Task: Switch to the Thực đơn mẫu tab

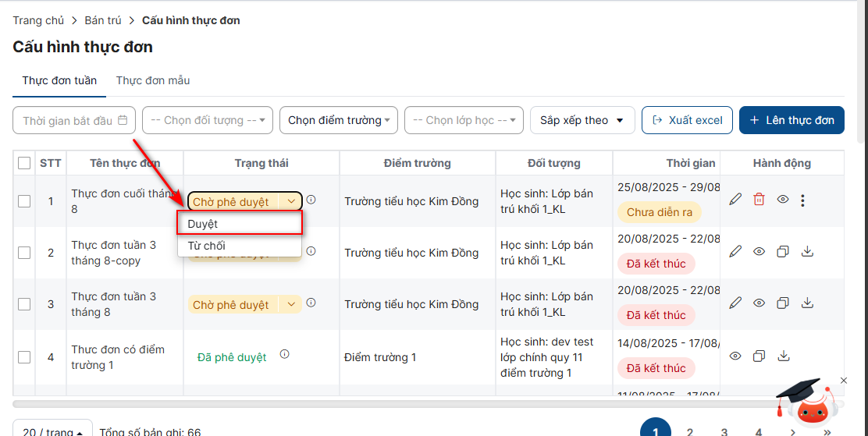Action: pos(153,80)
